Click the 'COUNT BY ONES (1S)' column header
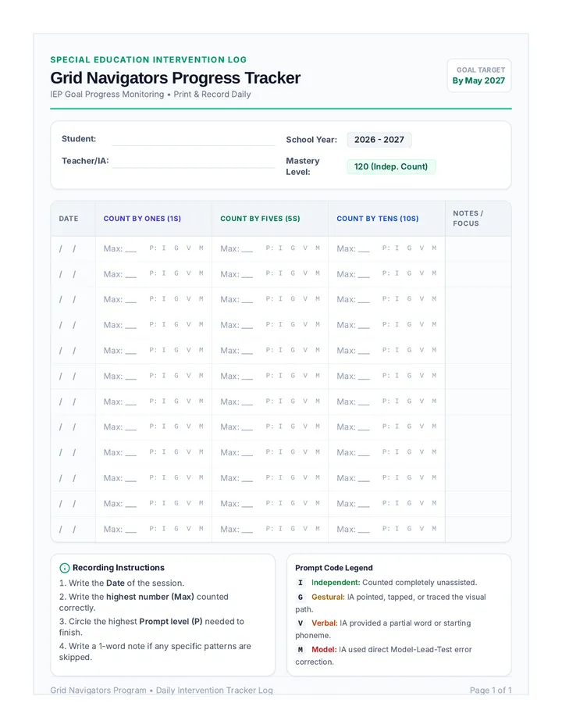This screenshot has height=728, width=562. [142, 219]
